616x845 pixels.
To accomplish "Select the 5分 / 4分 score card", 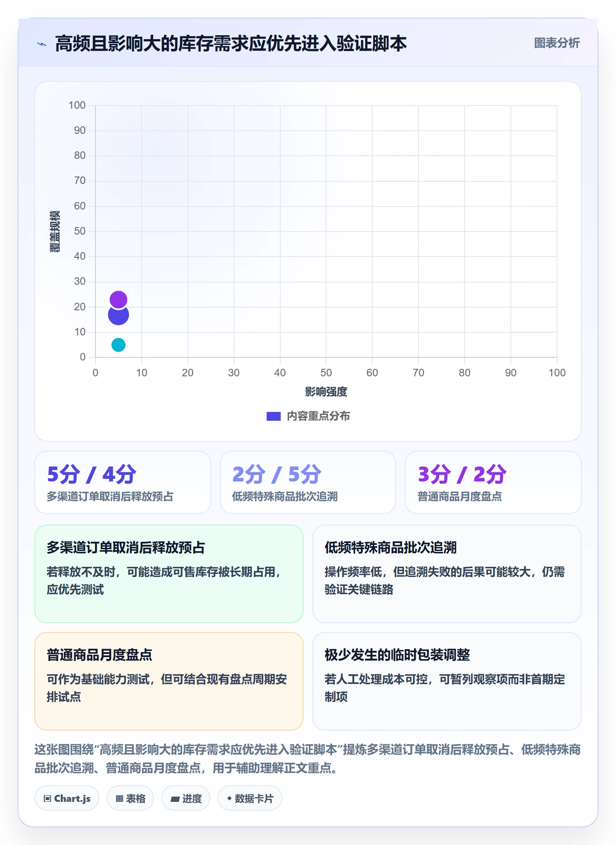I will (123, 482).
